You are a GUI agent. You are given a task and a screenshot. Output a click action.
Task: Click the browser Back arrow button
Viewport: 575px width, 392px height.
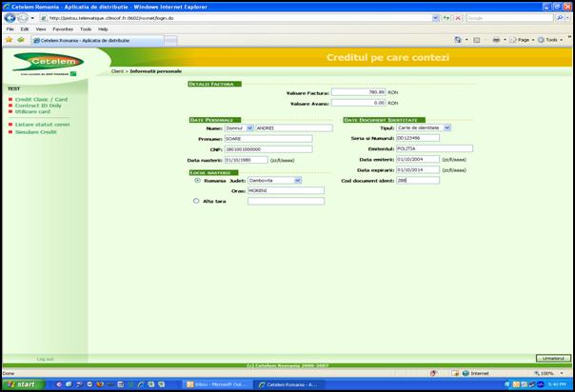point(10,18)
